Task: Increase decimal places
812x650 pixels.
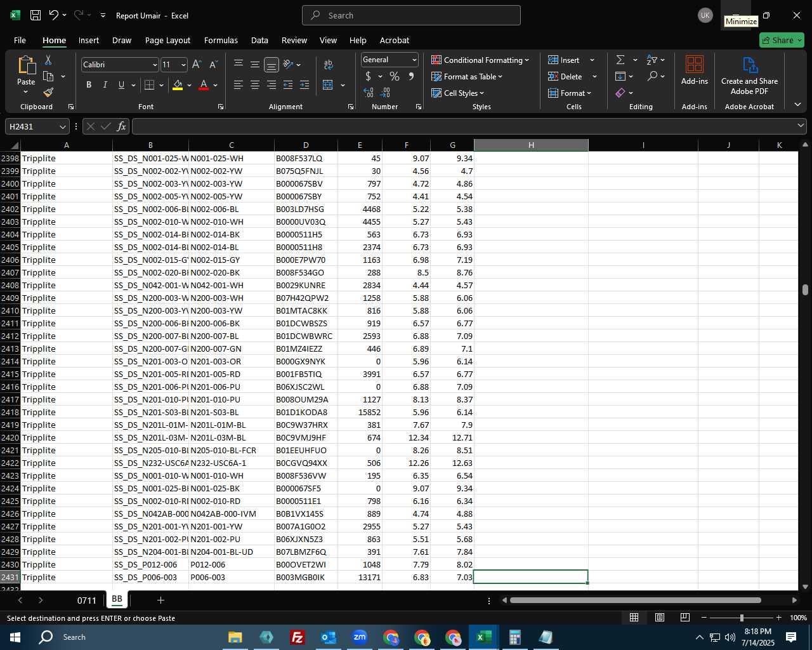Action: [369, 93]
